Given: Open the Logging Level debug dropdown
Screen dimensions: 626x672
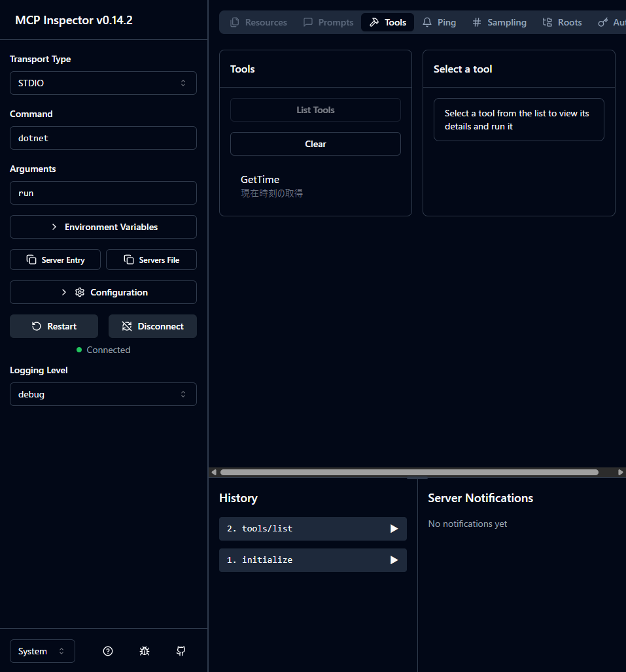Looking at the screenshot, I should [x=103, y=394].
